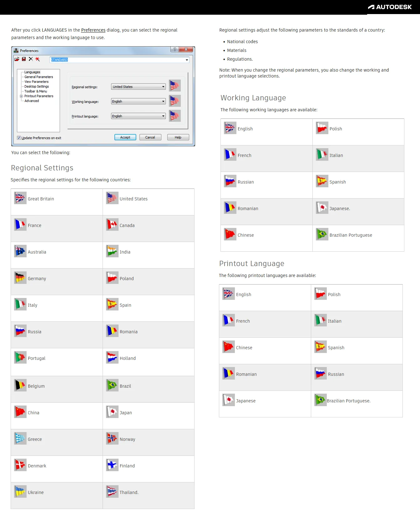Click the Japanese flag in Working Language table
420x519 pixels.
click(x=322, y=208)
